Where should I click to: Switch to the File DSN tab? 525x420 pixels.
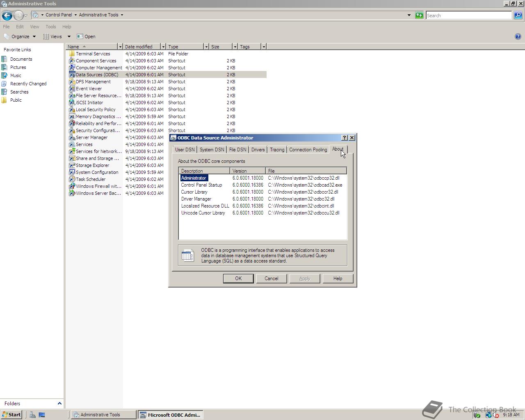click(238, 150)
